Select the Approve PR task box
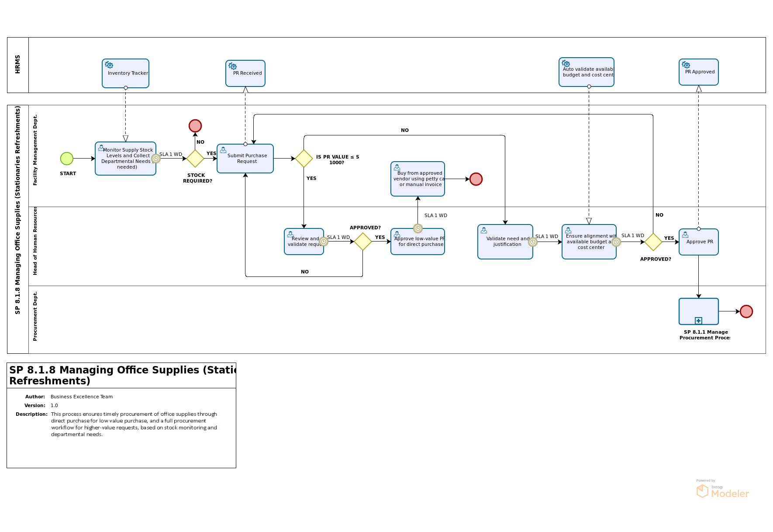The image size is (773, 532). click(698, 242)
